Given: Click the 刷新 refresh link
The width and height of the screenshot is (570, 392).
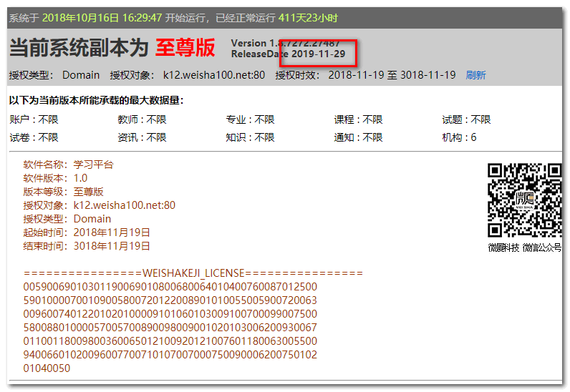Looking at the screenshot, I should [475, 75].
